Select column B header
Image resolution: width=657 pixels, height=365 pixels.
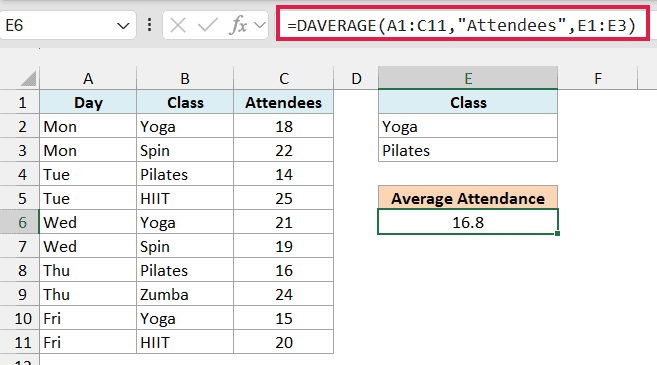click(185, 78)
